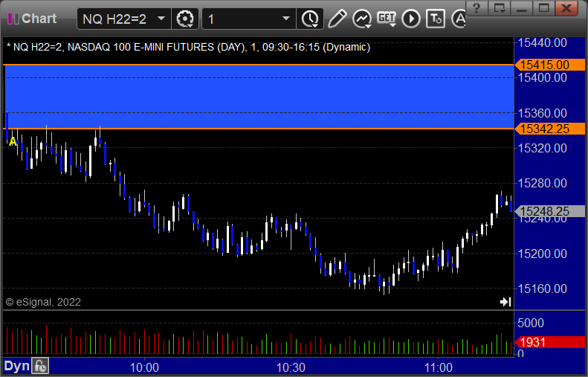Screen dimensions: 588x377
Task: Click the 10:30 time axis label
Action: 291,367
